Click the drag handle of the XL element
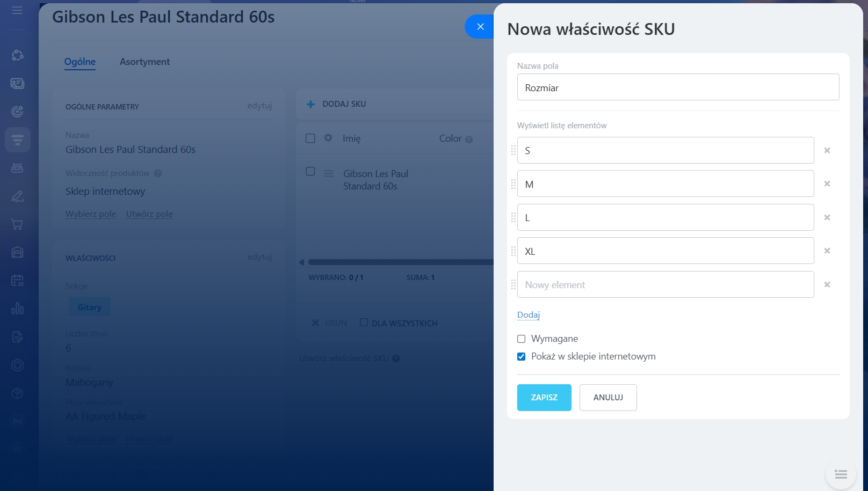The image size is (868, 491). click(x=513, y=251)
